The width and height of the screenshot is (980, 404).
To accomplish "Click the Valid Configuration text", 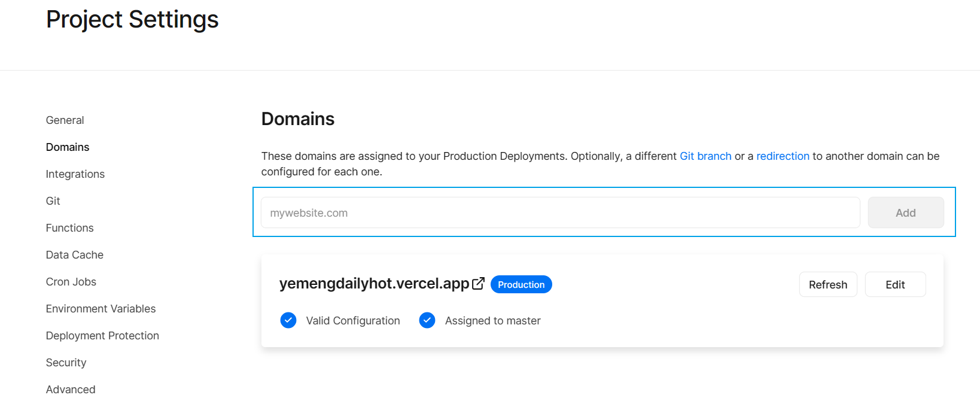I will 353,321.
